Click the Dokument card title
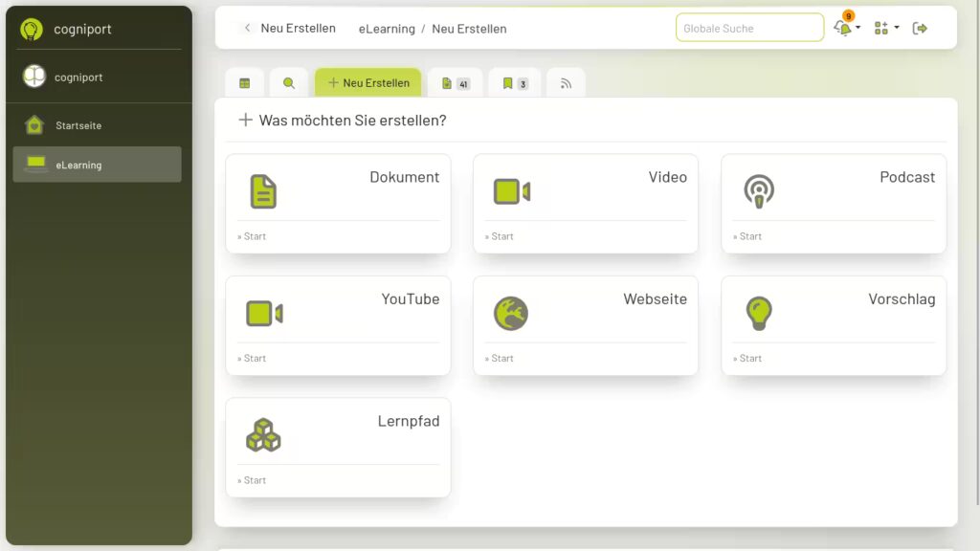Viewport: 980px width, 551px height. click(405, 177)
